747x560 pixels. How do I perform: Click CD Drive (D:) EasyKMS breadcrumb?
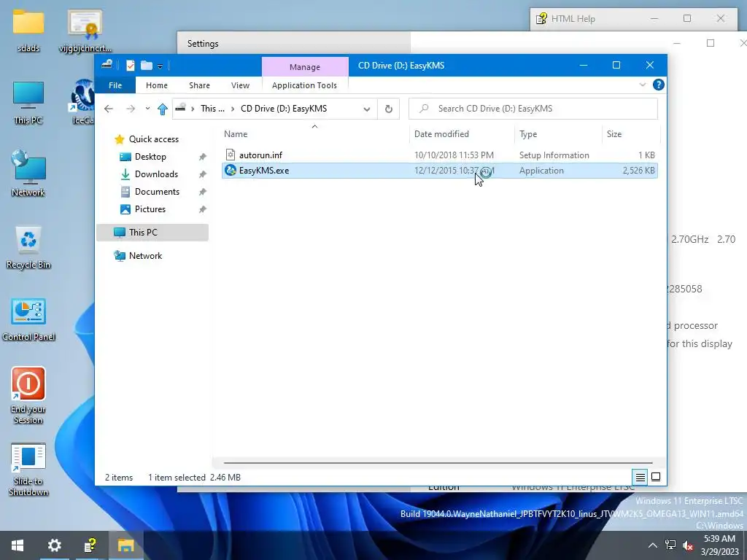(x=284, y=109)
